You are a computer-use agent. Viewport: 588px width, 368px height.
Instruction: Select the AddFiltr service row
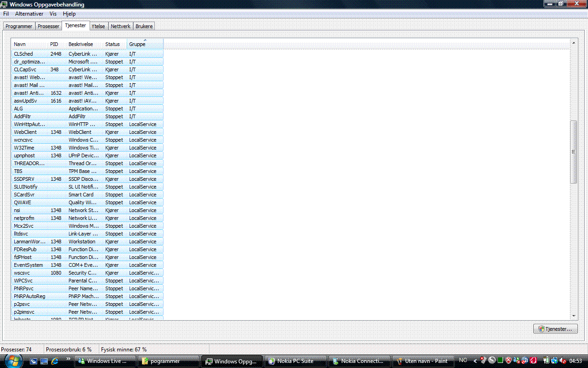click(x=87, y=116)
